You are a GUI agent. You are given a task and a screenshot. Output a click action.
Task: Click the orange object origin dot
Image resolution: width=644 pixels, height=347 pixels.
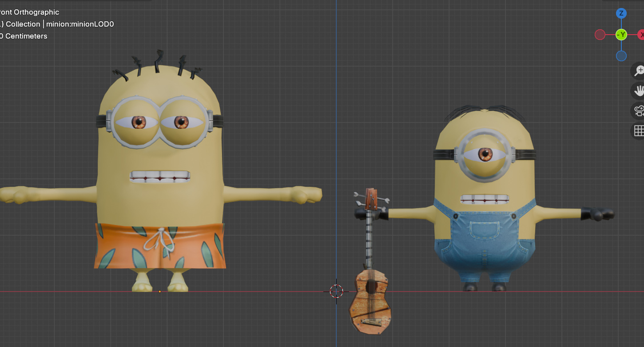[x=159, y=292]
